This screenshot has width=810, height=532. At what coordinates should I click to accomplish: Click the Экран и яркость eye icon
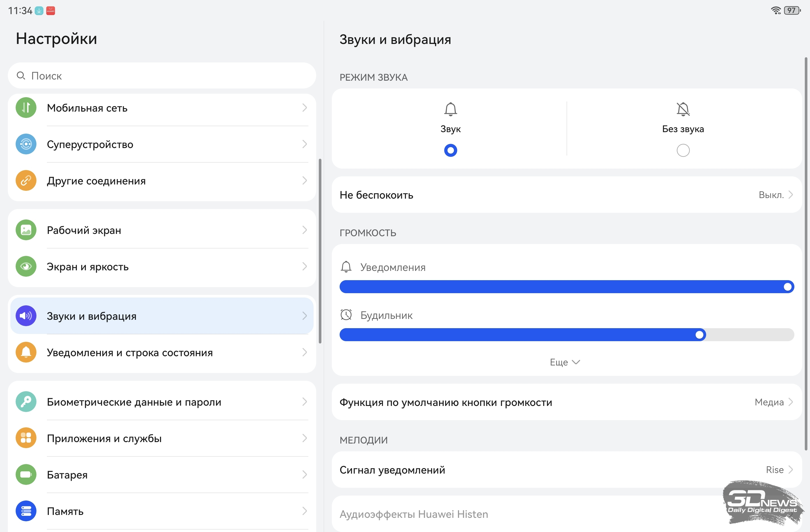pyautogui.click(x=26, y=266)
